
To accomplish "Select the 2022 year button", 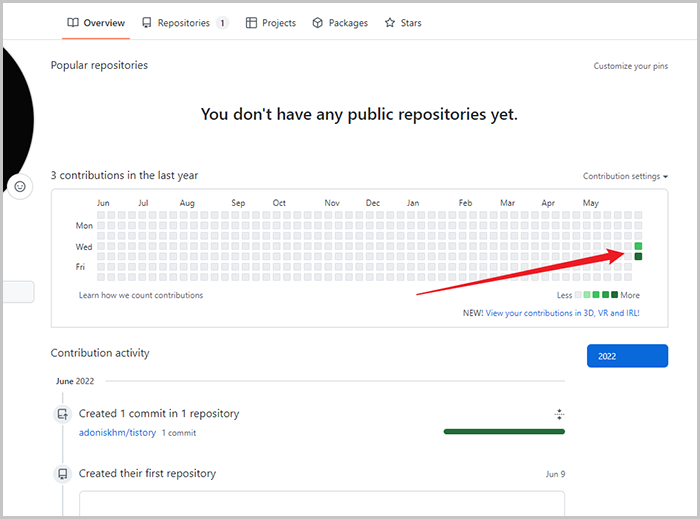I will pyautogui.click(x=627, y=356).
